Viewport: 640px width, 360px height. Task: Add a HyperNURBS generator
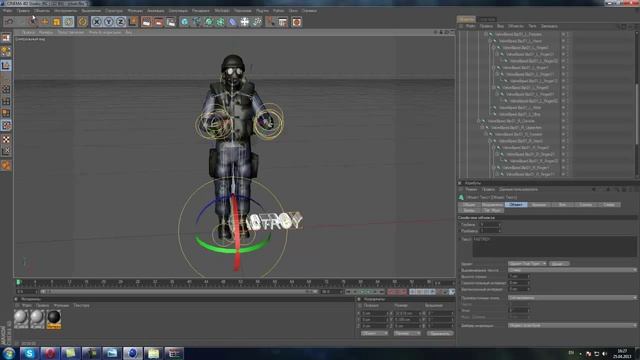pyautogui.click(x=209, y=22)
